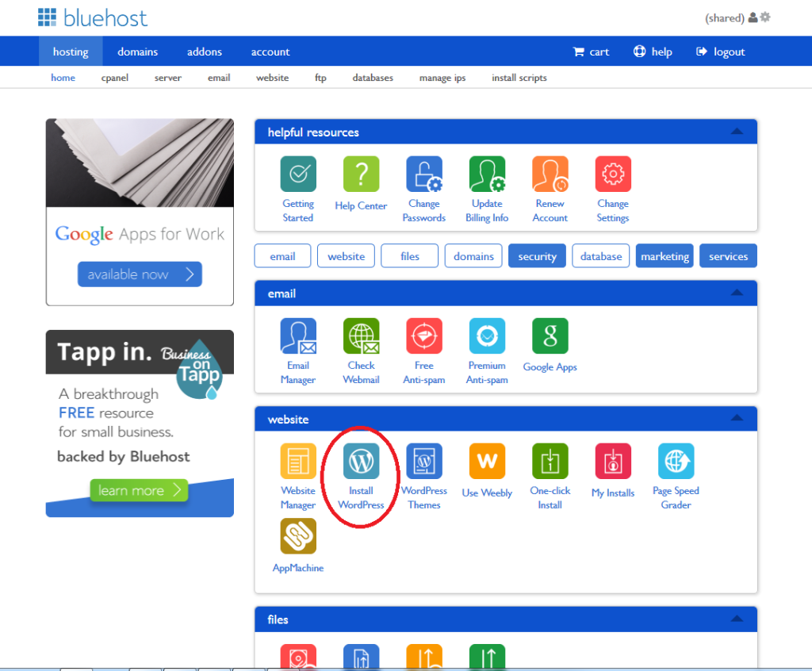Open the shopping cart
The height and width of the screenshot is (671, 812).
[x=591, y=52]
